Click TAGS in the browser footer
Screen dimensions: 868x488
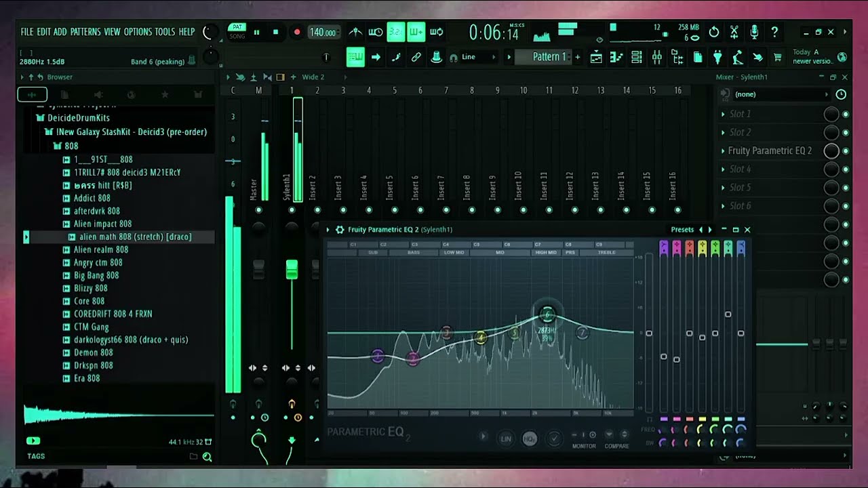point(36,457)
